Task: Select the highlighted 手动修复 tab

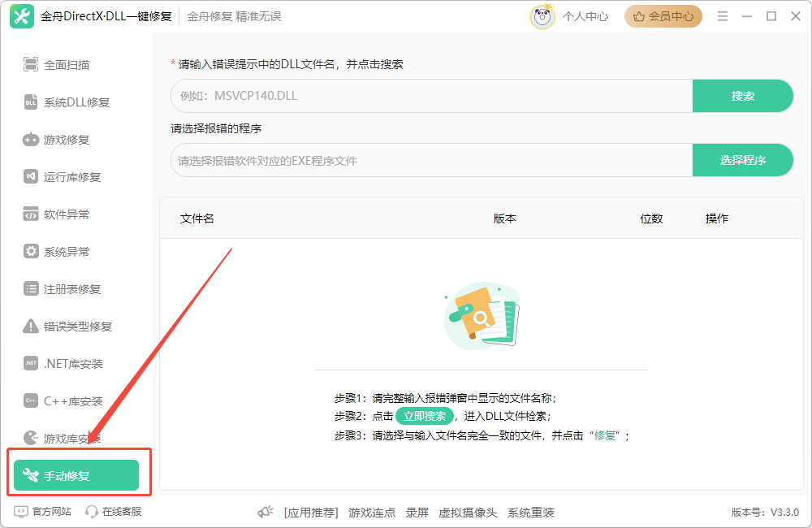Action: click(76, 475)
